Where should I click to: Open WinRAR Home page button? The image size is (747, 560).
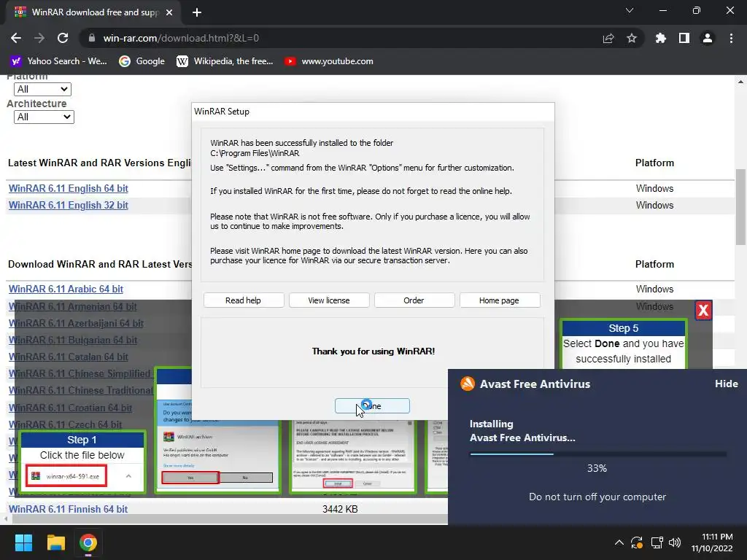coord(499,300)
